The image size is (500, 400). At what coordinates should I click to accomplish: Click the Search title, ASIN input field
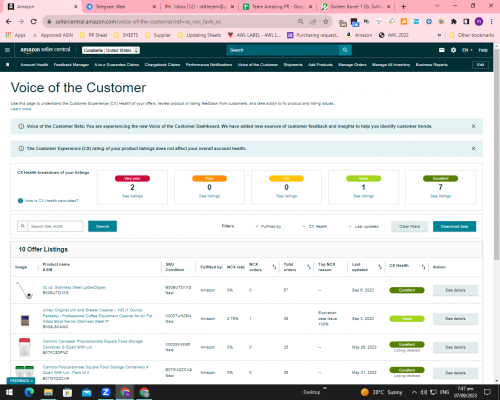[55, 226]
